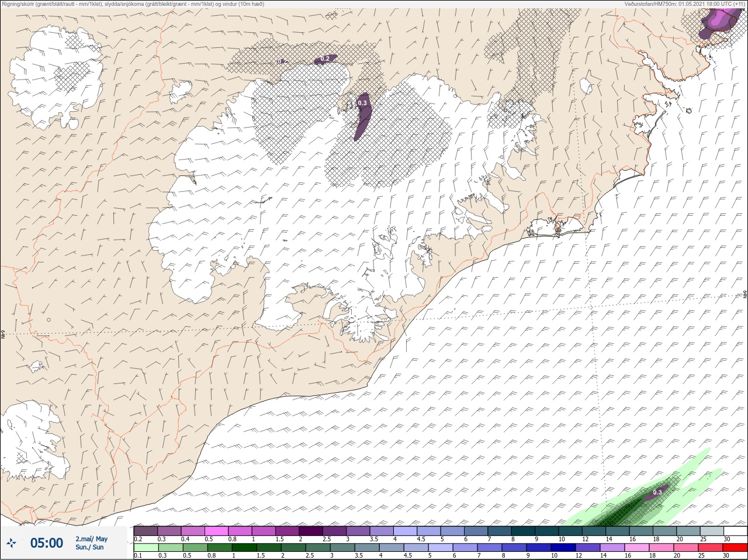Click the 0.3 label on the purple glacier band

tap(362, 103)
